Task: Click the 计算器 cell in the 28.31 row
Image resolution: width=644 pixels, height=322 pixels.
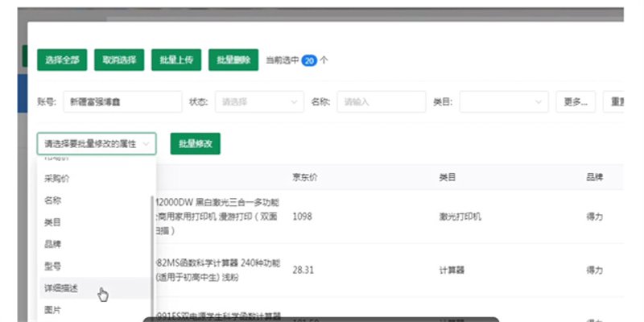Action: point(452,270)
